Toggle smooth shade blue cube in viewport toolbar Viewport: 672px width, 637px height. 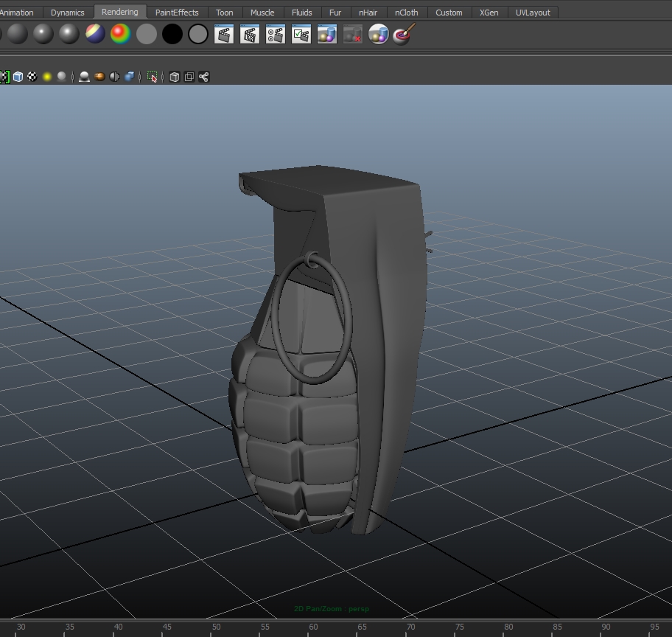coord(18,77)
